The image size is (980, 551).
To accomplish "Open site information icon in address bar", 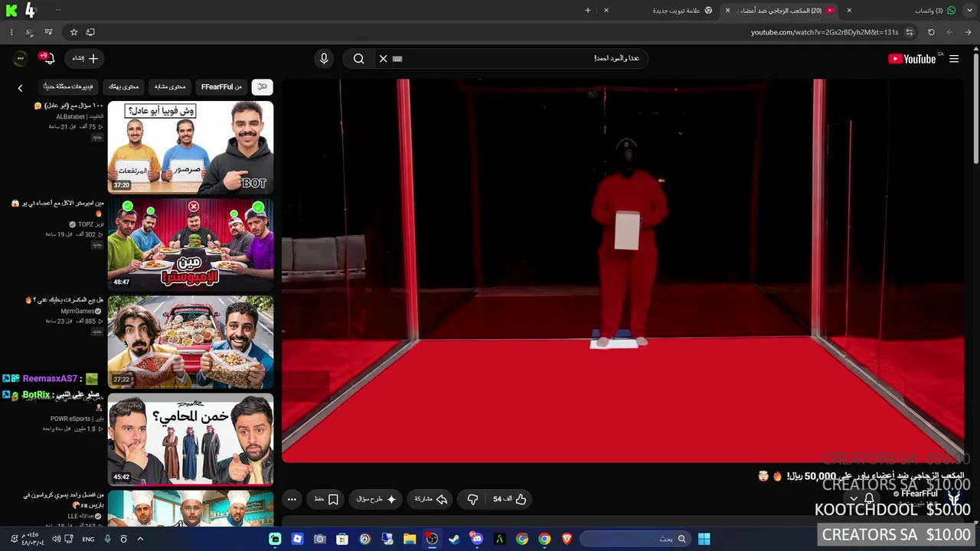I will [x=909, y=32].
